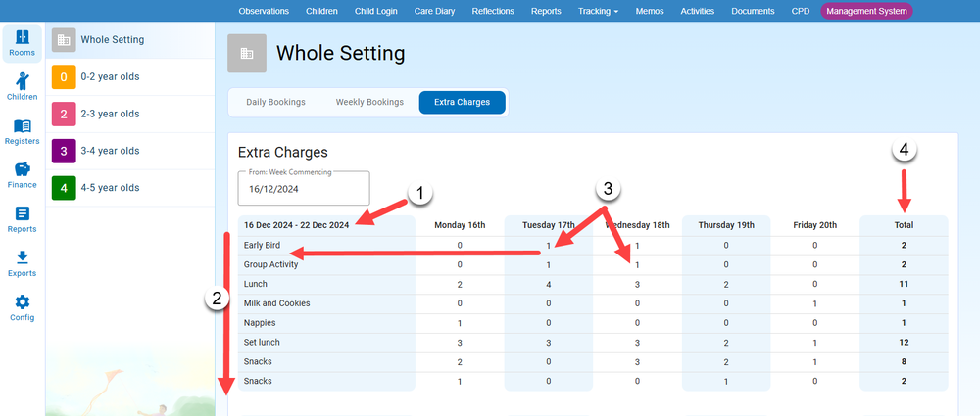Select the Extra Charges tab
This screenshot has height=416, width=980.
[462, 102]
